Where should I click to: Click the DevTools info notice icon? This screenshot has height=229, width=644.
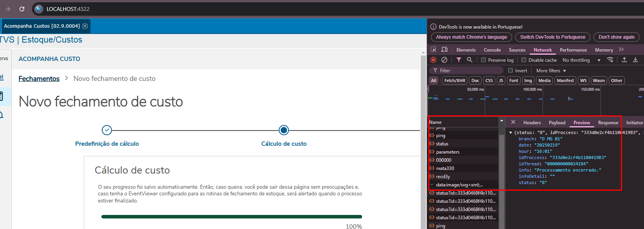[x=433, y=27]
